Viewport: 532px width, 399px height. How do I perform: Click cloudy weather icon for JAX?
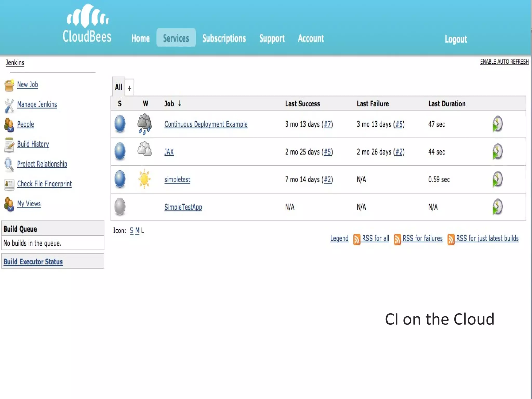(x=144, y=149)
